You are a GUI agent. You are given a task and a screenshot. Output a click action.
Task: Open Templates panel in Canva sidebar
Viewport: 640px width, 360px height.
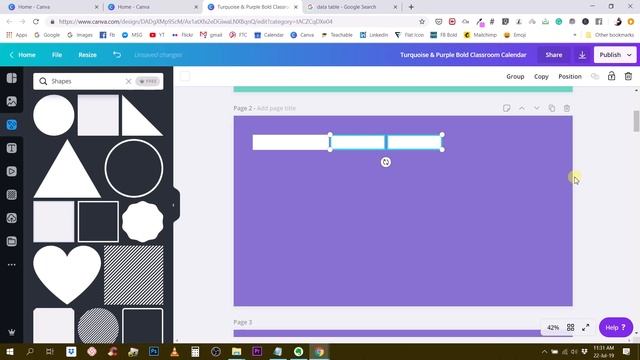tap(11, 78)
